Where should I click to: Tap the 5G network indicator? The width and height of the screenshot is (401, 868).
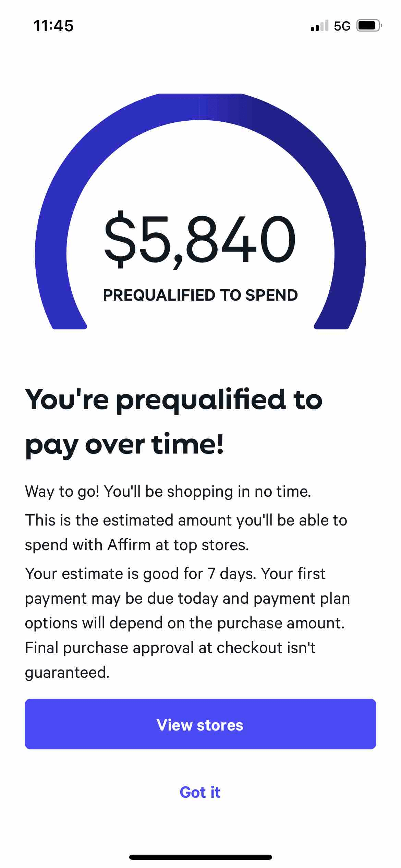click(342, 26)
